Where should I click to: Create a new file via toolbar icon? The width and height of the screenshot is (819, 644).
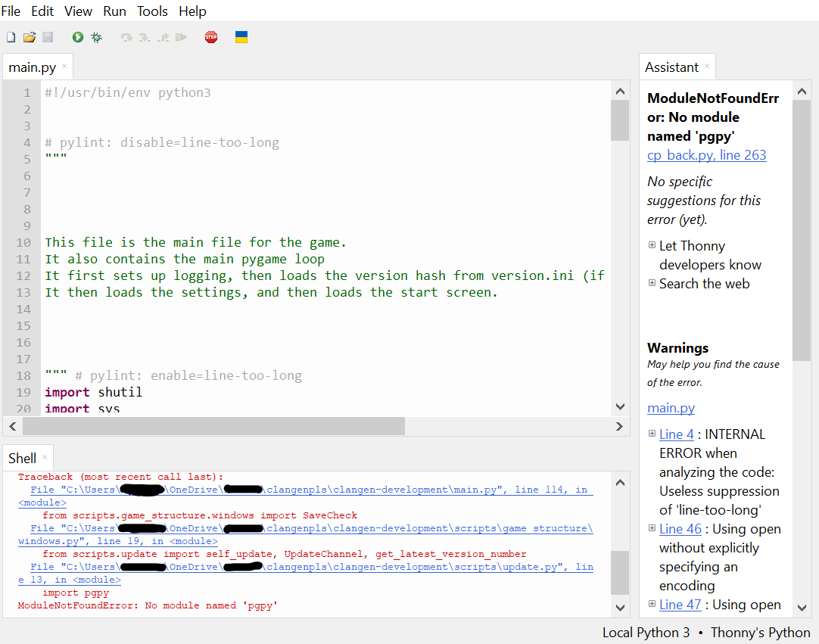[x=10, y=36]
